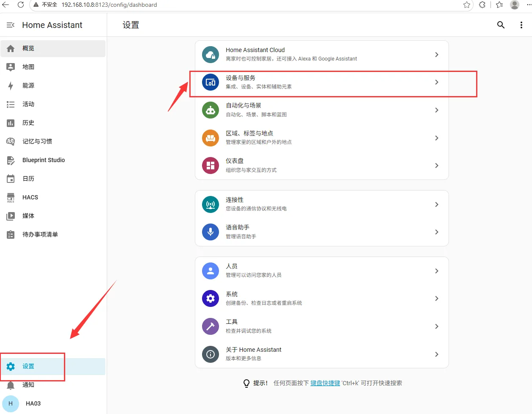Viewport: 532px width, 414px height.
Task: Go back with browser back arrow
Action: 6,5
